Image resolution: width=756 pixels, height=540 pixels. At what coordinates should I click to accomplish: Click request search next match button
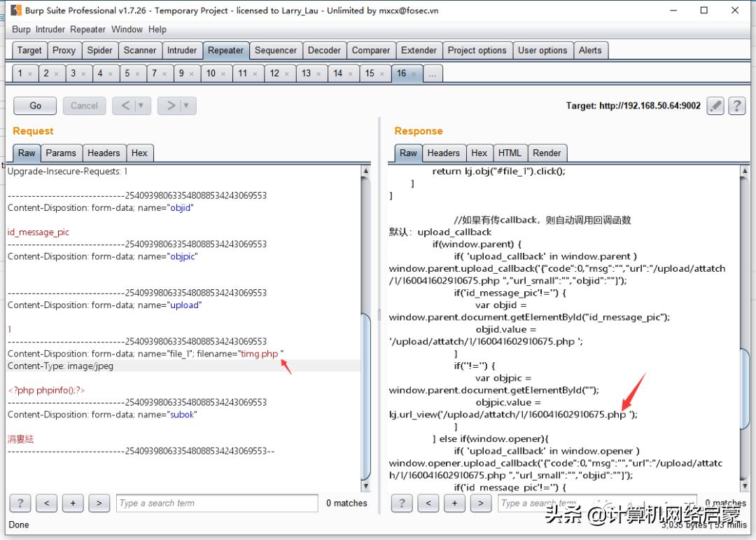pos(99,504)
